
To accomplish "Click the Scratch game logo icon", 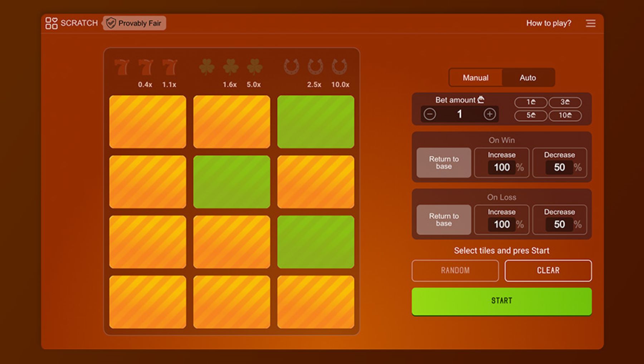I will [x=51, y=23].
